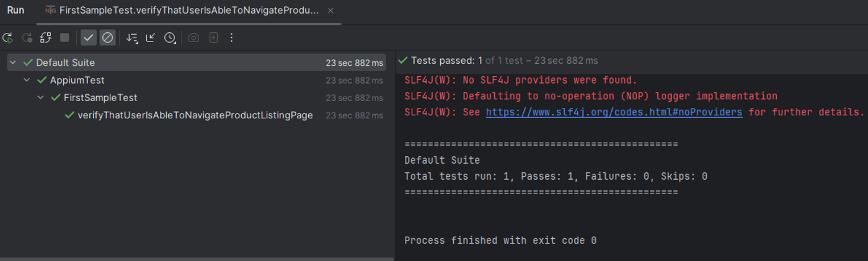This screenshot has width=868, height=261.
Task: Toggle auto-test rerun icon in toolbar
Action: click(45, 38)
